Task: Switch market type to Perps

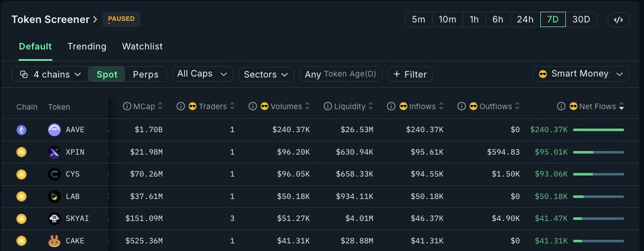Action: pyautogui.click(x=146, y=75)
